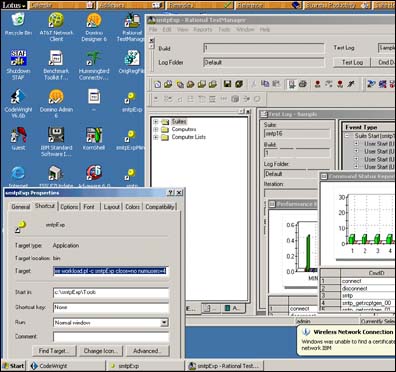The height and width of the screenshot is (372, 396).
Task: Click the Advanced button
Action: point(147,351)
